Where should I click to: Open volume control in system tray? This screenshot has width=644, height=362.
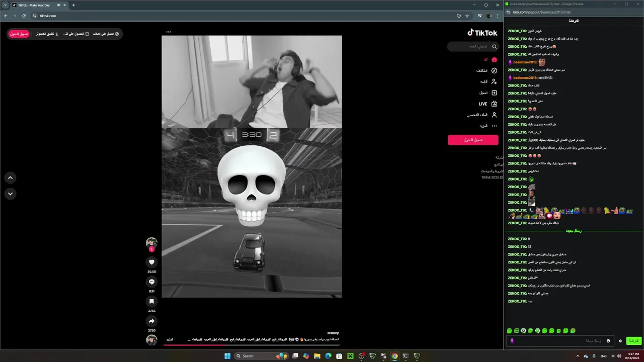(x=619, y=356)
